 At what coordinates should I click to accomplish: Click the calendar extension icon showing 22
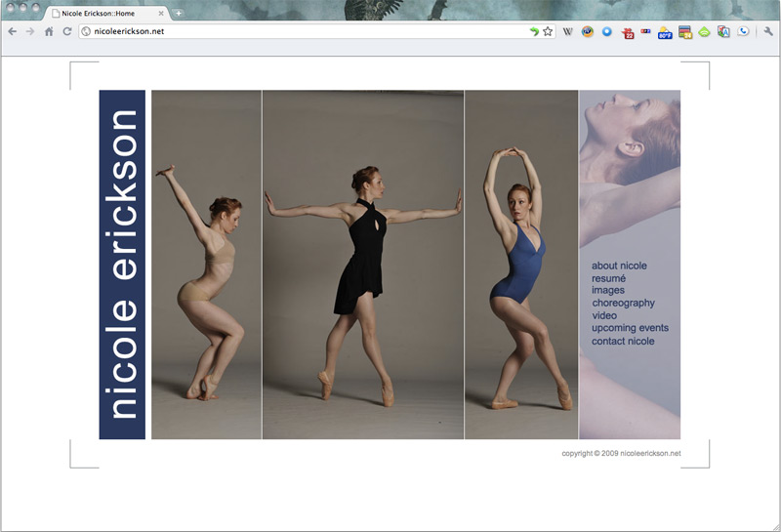coord(628,32)
